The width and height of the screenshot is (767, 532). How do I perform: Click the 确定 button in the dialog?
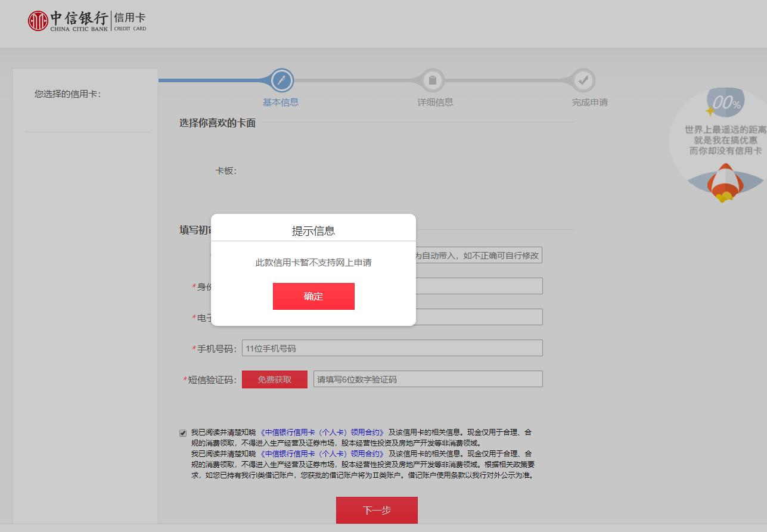(x=313, y=296)
